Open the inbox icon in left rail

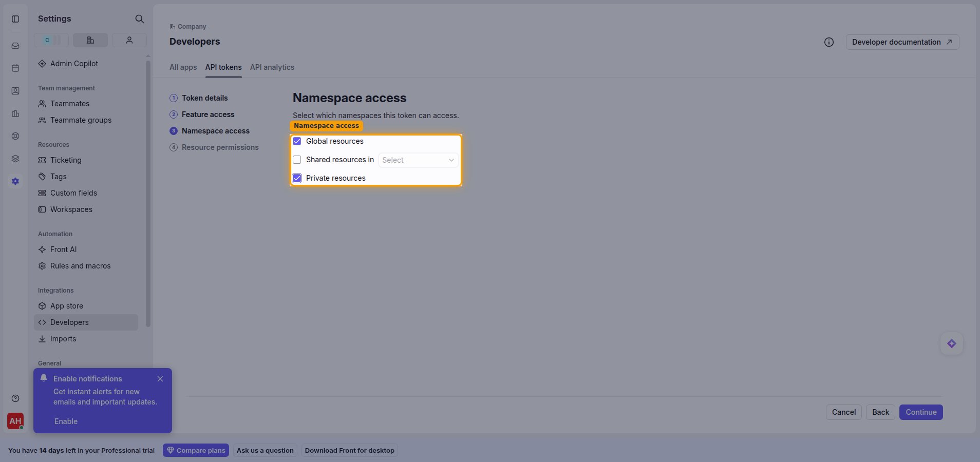[x=15, y=46]
